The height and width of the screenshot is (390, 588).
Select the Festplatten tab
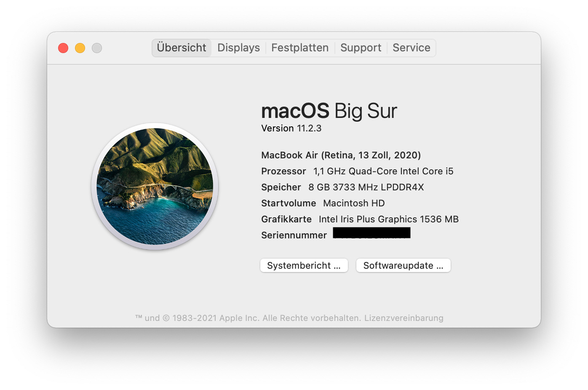point(300,48)
